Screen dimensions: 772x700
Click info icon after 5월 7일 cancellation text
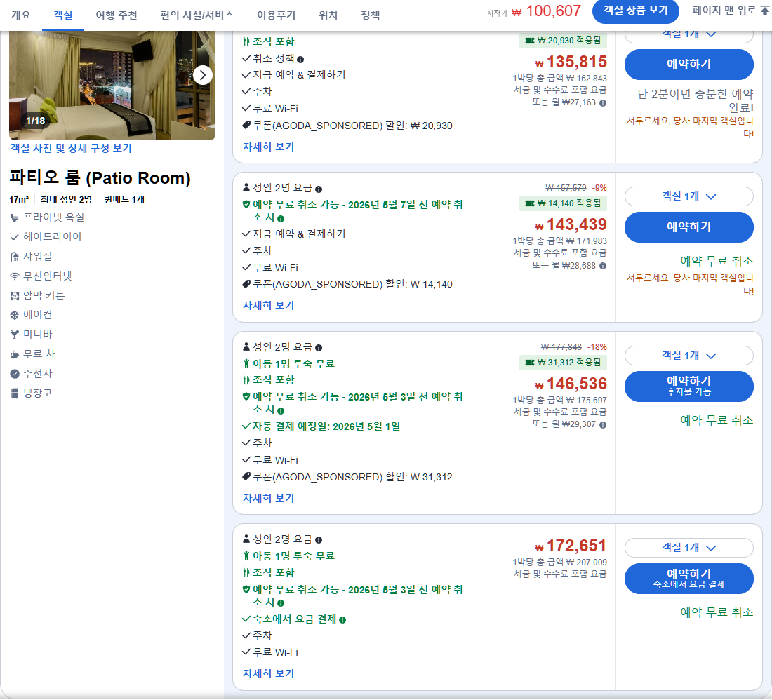pos(281,218)
